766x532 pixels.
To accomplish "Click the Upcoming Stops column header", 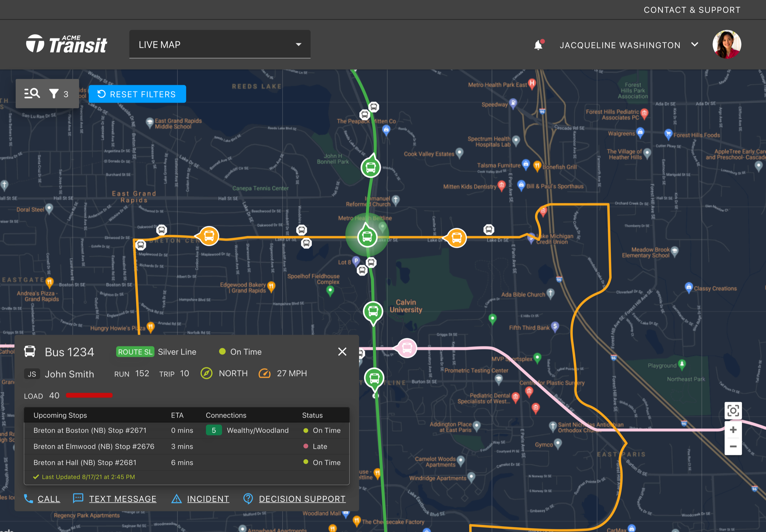I will (60, 415).
